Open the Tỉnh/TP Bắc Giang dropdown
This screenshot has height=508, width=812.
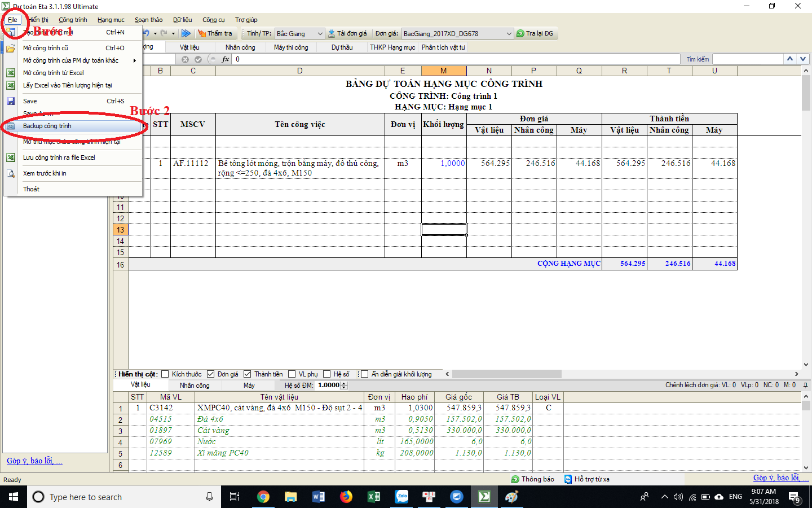[320, 34]
